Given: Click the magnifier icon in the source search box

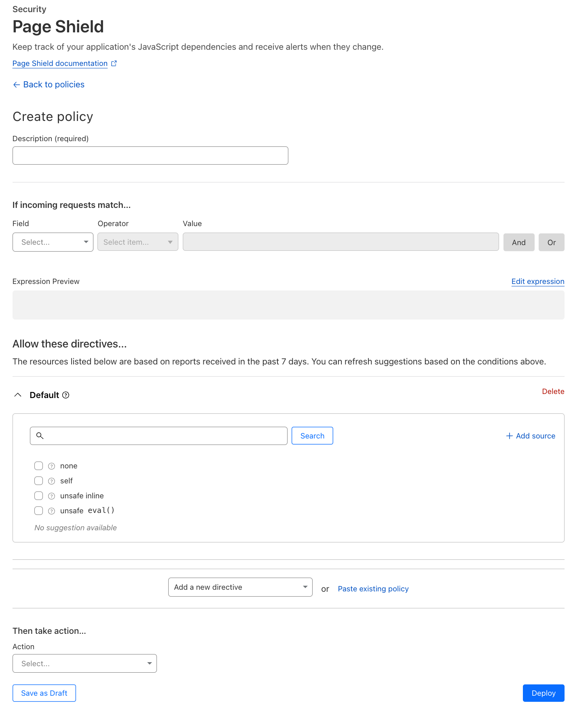Looking at the screenshot, I should [40, 436].
